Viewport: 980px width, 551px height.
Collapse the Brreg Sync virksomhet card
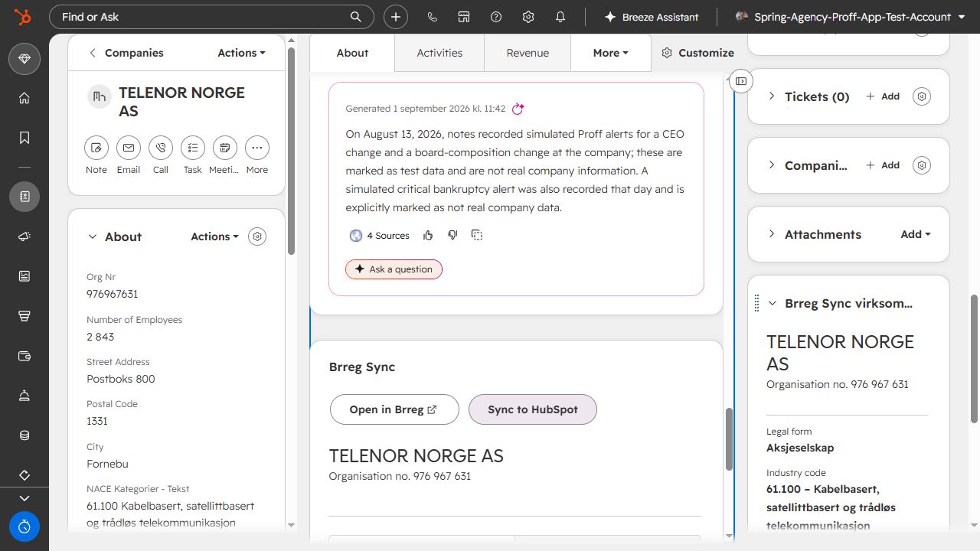(x=773, y=303)
